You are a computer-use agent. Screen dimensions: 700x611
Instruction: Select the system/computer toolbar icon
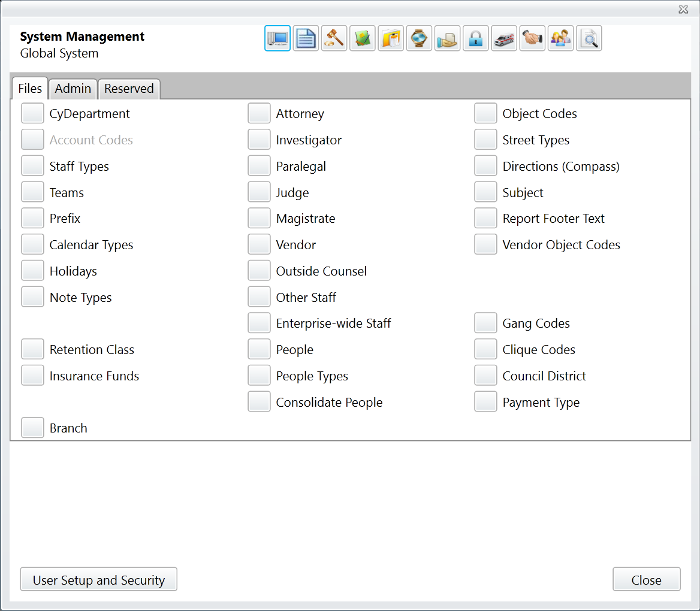click(277, 38)
